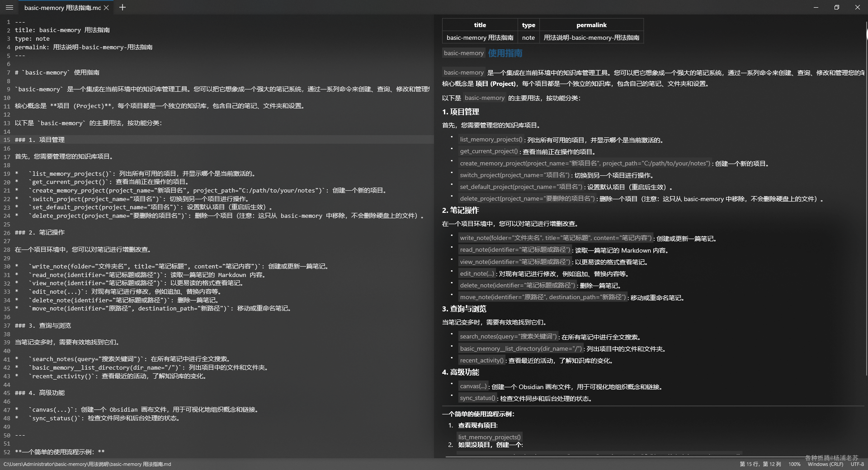The image size is (868, 470).
Task: Click preview heading '4. 高级功能'
Action: click(461, 372)
